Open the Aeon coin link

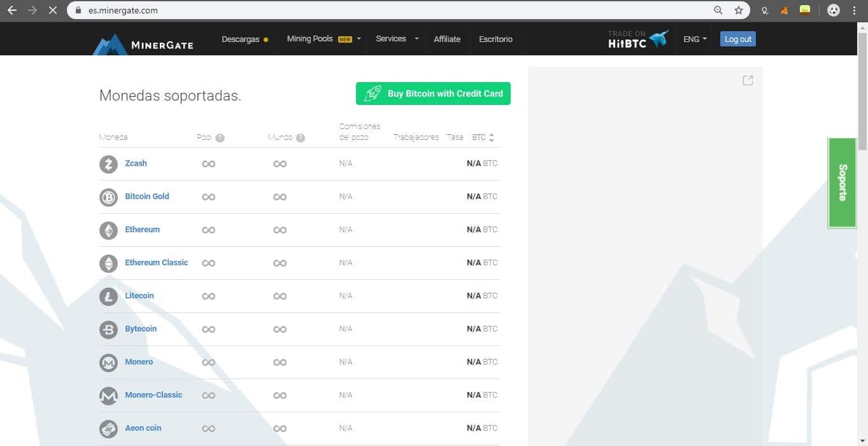point(143,428)
